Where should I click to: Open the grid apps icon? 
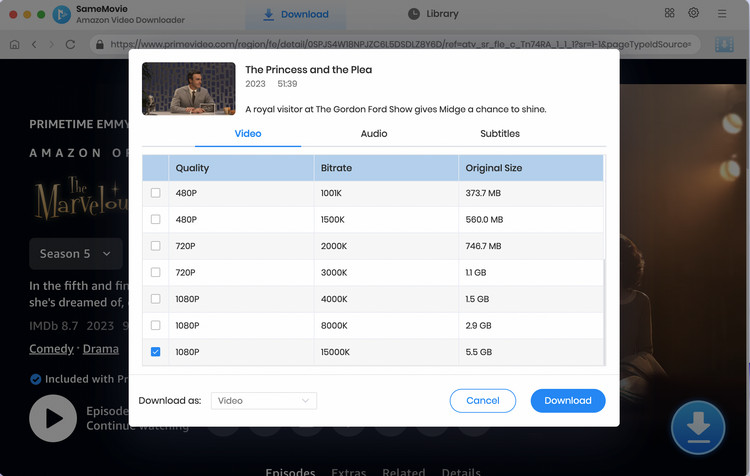[x=669, y=13]
